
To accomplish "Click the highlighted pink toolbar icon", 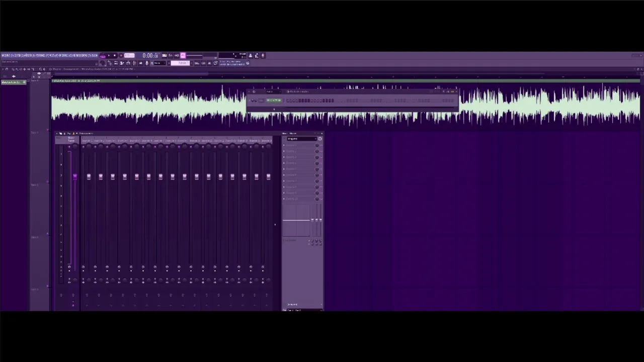I will (183, 55).
